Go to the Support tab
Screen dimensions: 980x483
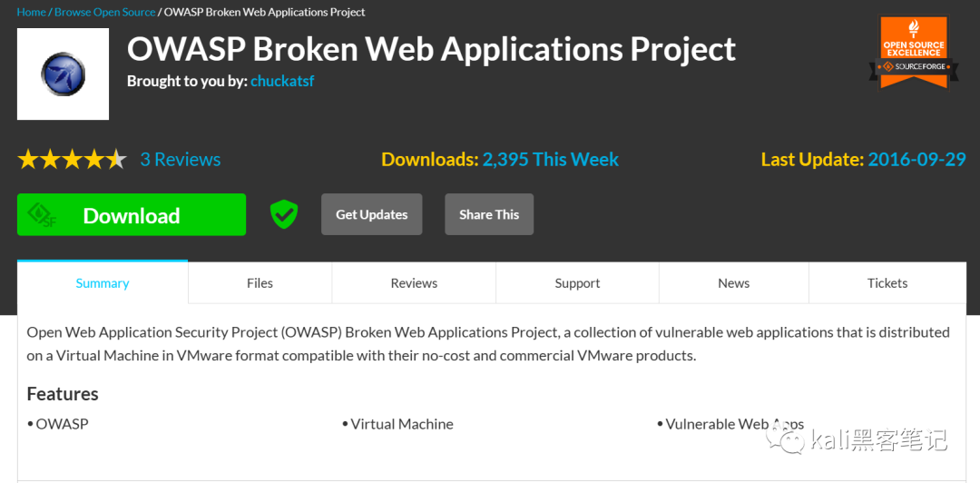point(577,283)
